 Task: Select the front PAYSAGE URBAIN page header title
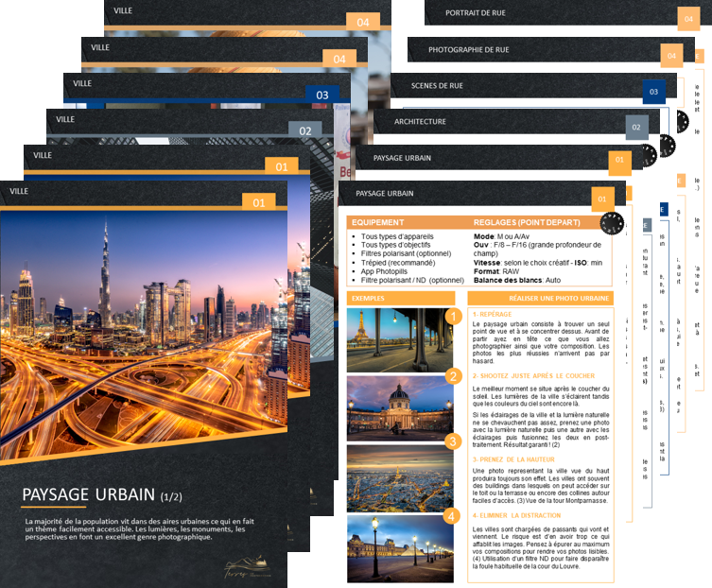tap(385, 194)
